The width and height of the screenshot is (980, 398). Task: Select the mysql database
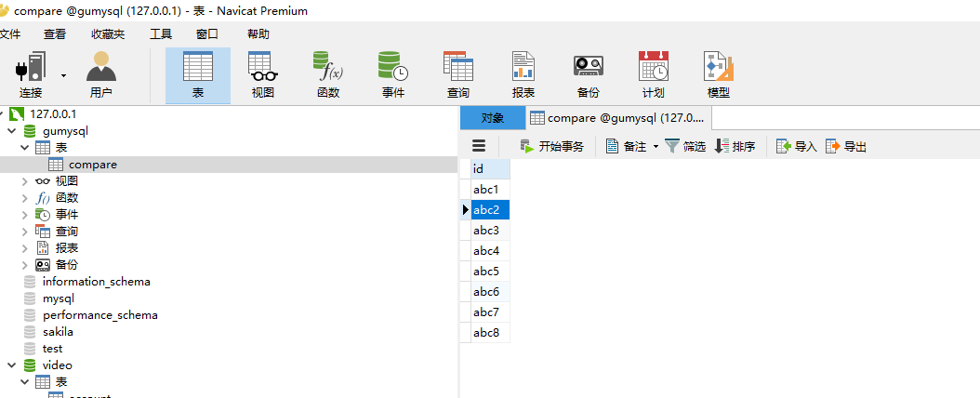[x=59, y=298]
